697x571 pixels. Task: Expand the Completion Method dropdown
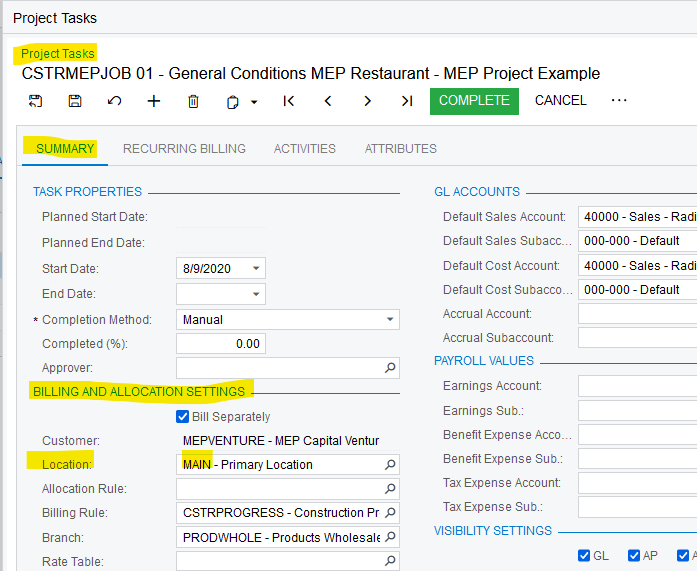click(x=390, y=319)
